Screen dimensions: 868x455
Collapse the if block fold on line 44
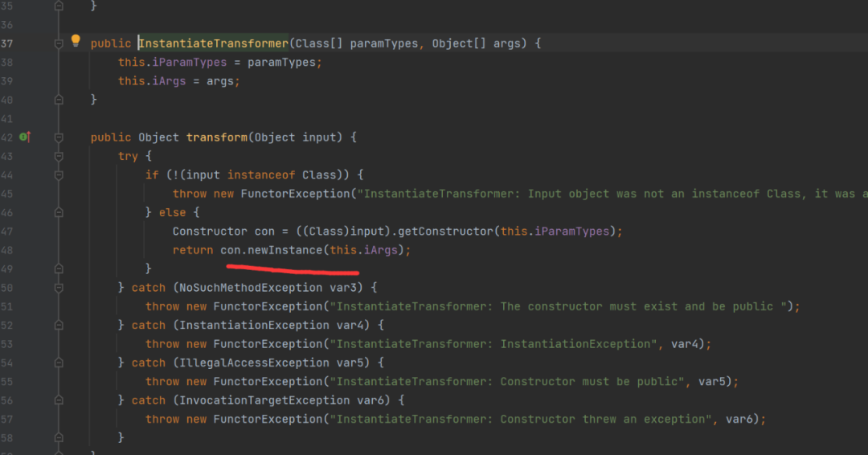(59, 175)
